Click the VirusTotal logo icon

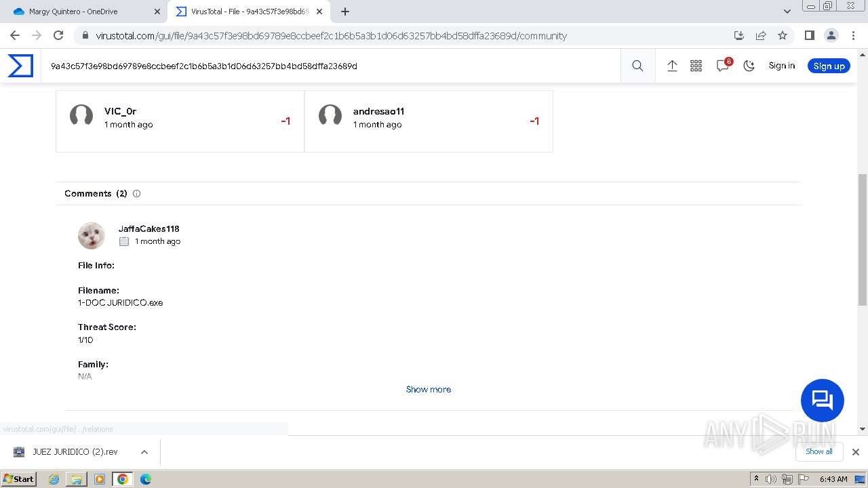20,66
